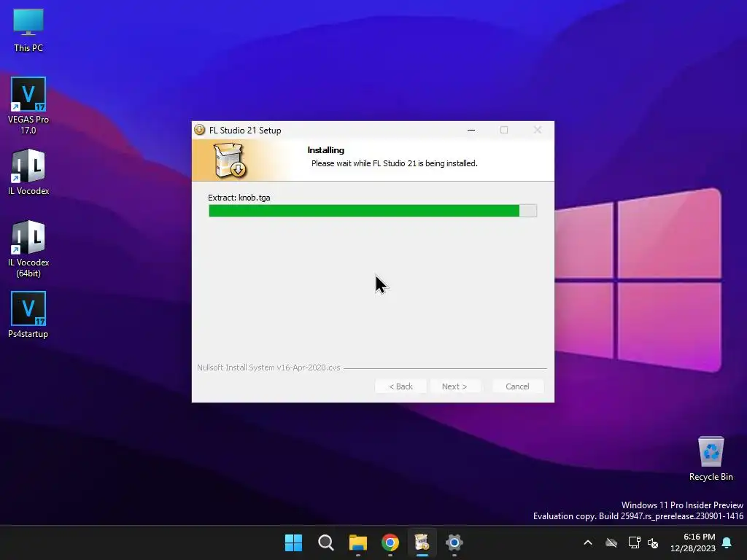Click the greyed Next > button

454,386
